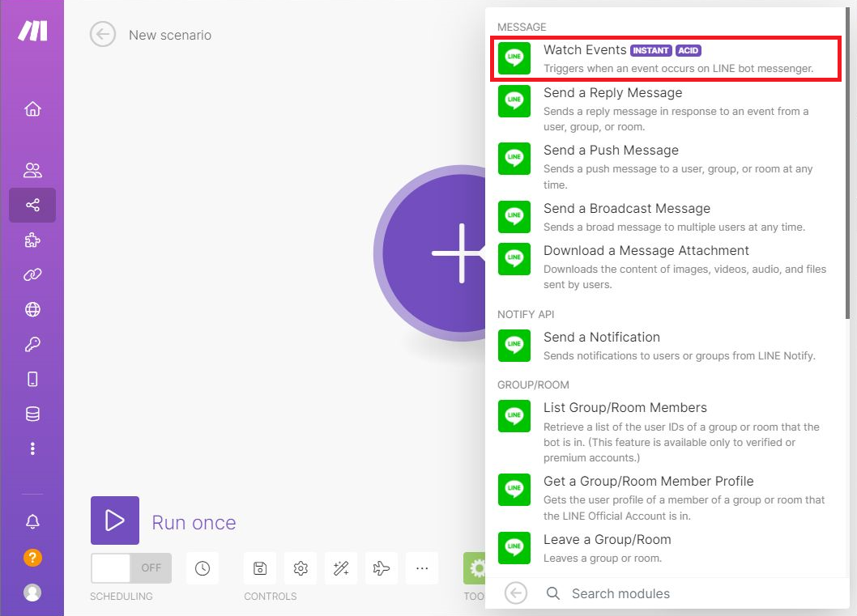Click the auto-align magic wand icon
857x616 pixels.
(341, 568)
